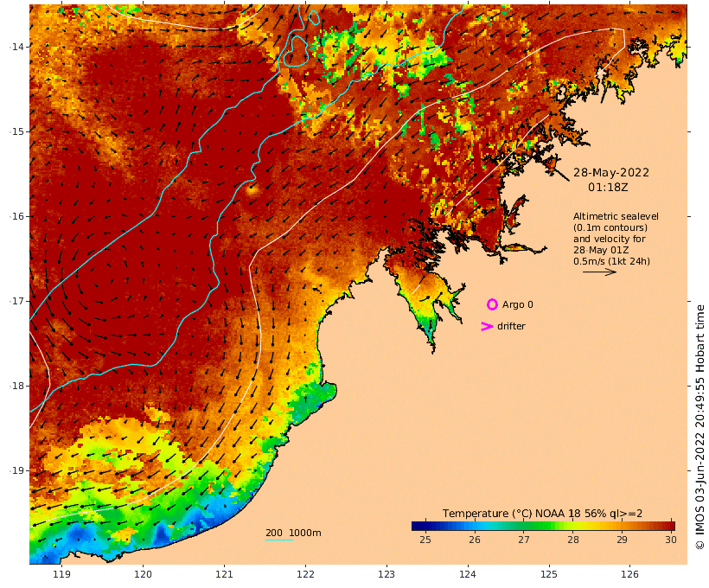
Task: Click the longitude label 124
Action: [468, 574]
